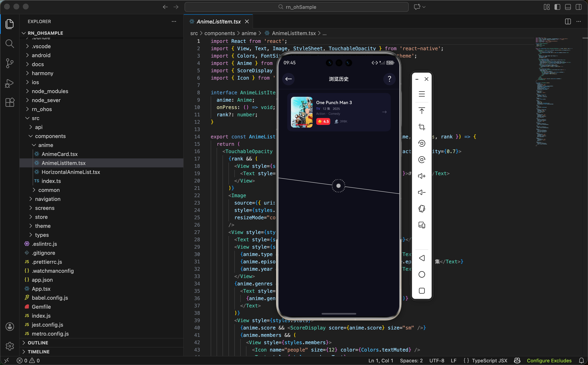The image size is (588, 365).
Task: Collapse the components folder
Action: [50, 136]
